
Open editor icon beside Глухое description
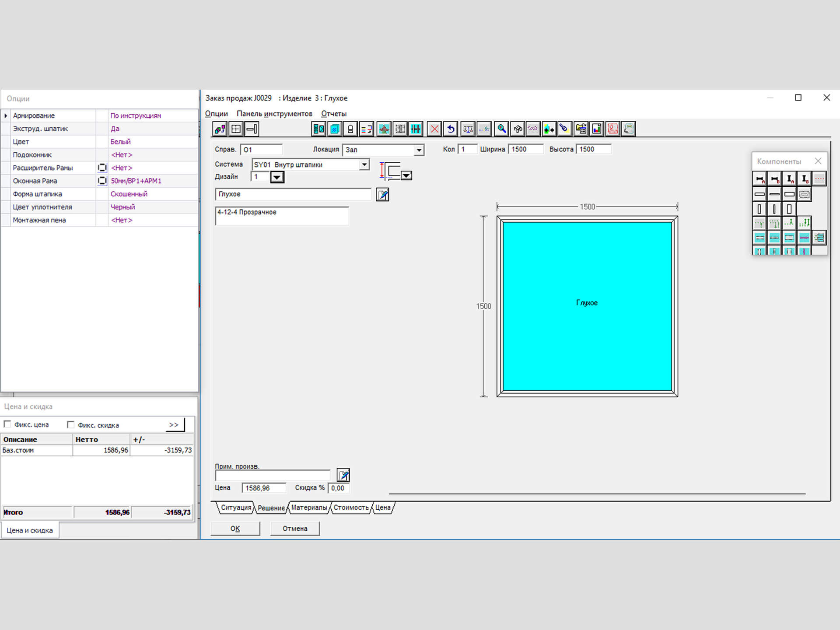[382, 195]
